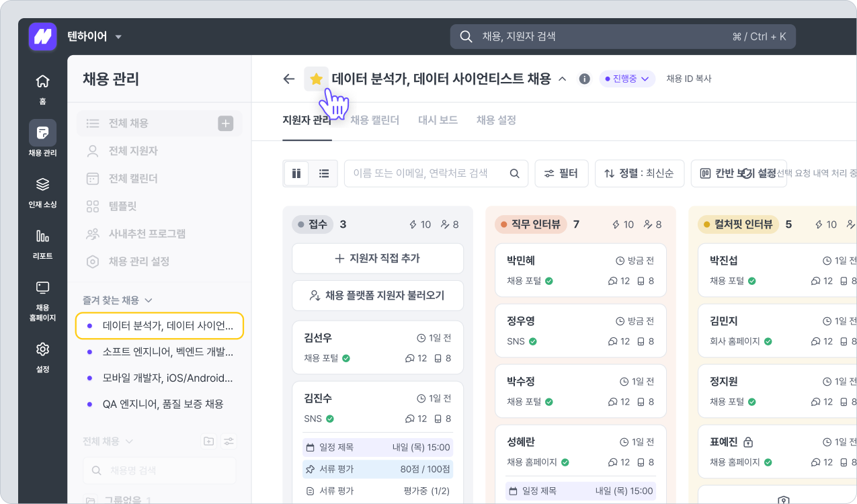Click 지원자 직접 추가 button
The height and width of the screenshot is (504, 857).
pos(378,259)
